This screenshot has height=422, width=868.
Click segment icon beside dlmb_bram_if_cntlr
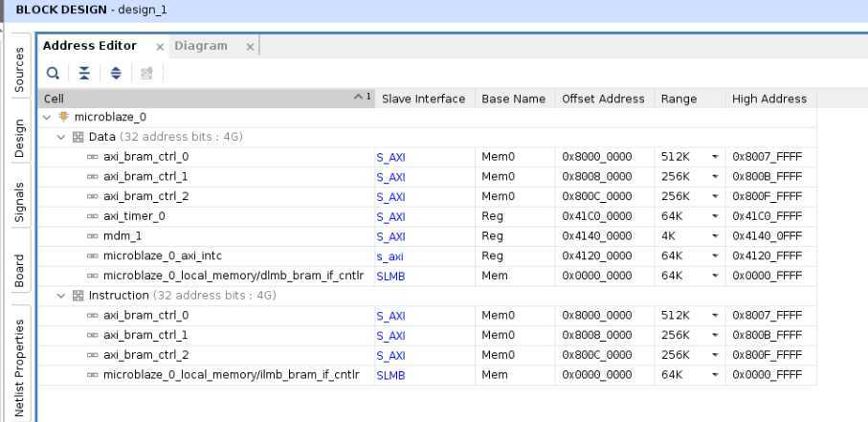click(93, 276)
